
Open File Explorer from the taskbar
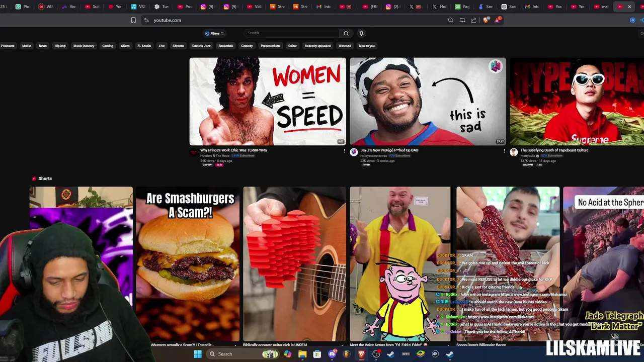tap(302, 354)
